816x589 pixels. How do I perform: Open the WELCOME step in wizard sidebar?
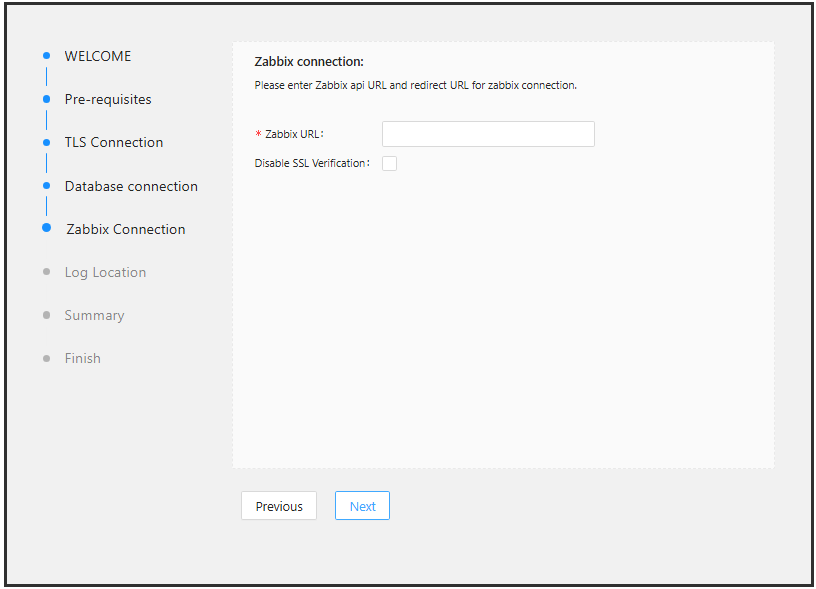pyautogui.click(x=98, y=56)
